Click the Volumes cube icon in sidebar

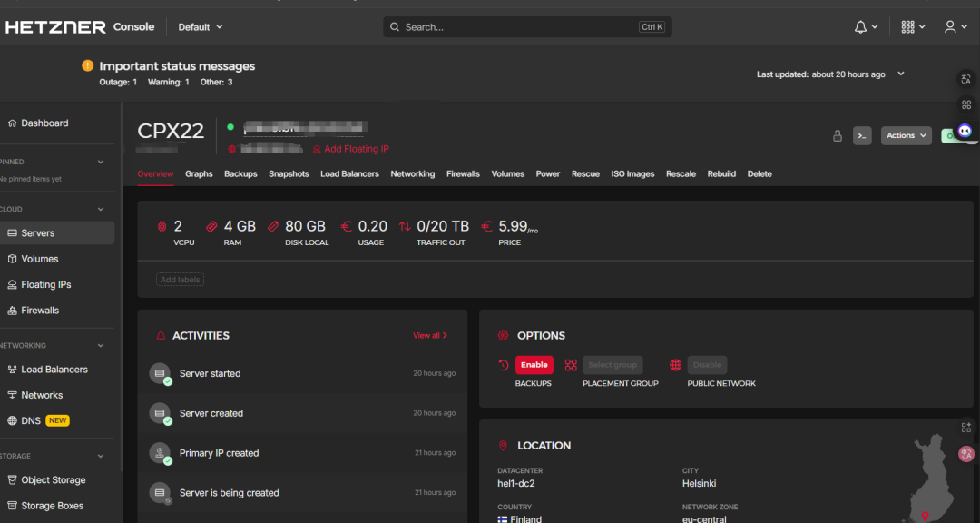point(12,259)
